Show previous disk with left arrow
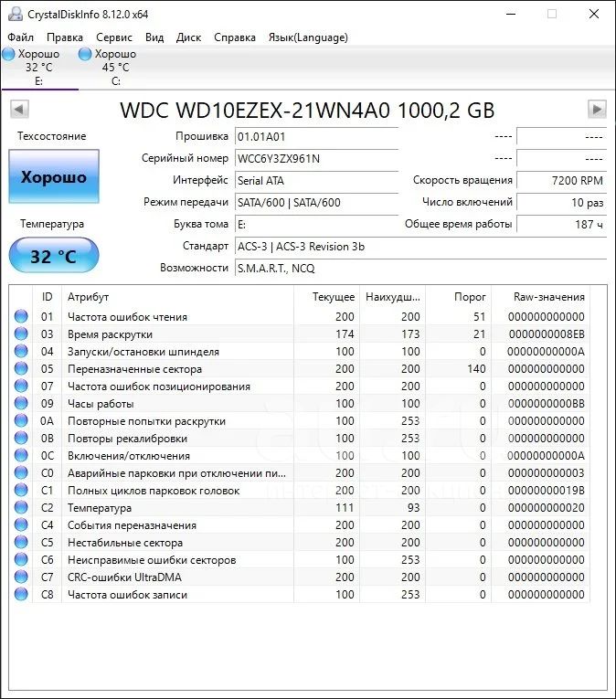The image size is (616, 699). click(x=19, y=110)
